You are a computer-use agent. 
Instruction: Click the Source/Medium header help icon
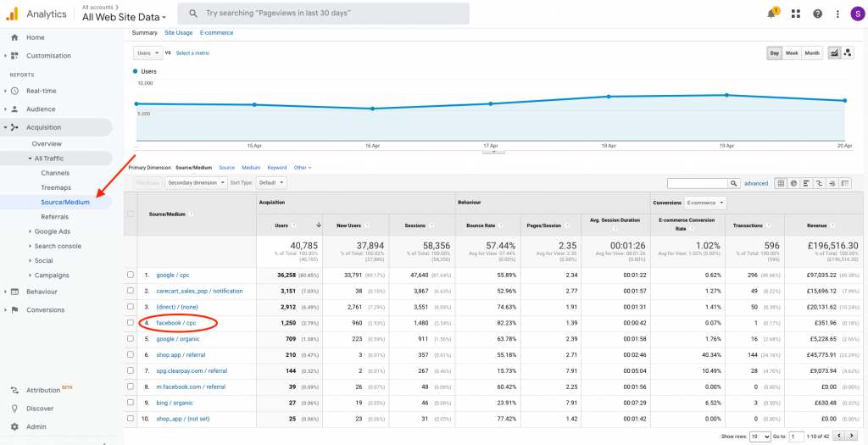pos(191,214)
